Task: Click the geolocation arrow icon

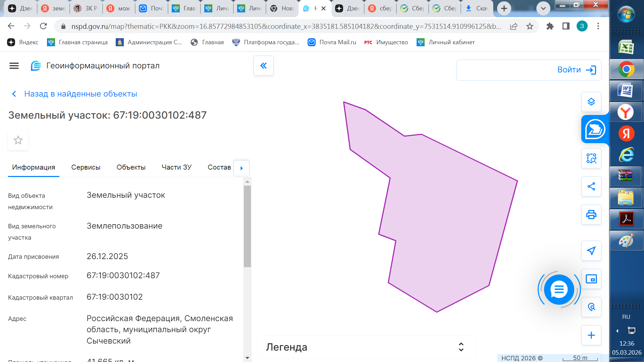Action: [591, 251]
